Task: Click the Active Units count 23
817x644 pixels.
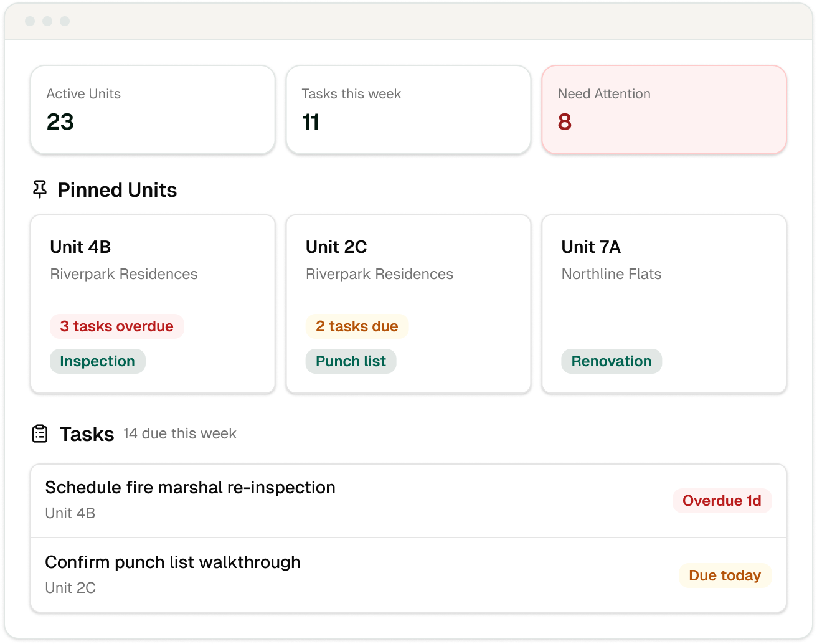Action: (x=60, y=122)
